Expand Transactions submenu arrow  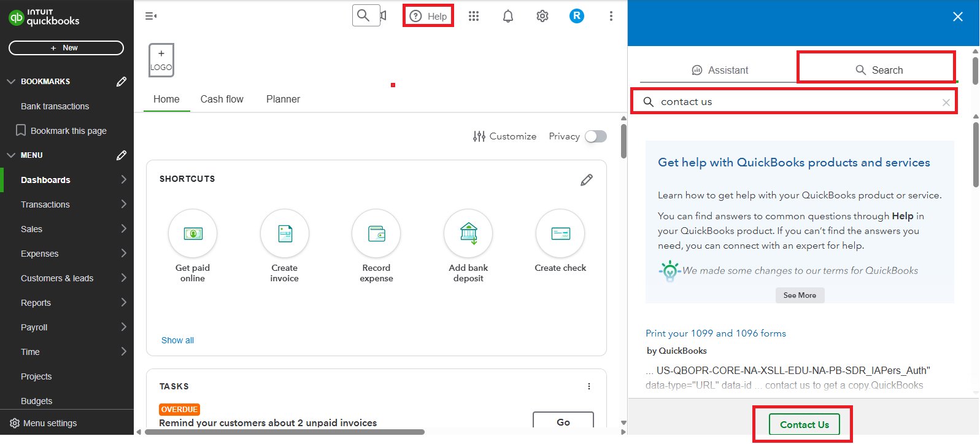tap(124, 204)
